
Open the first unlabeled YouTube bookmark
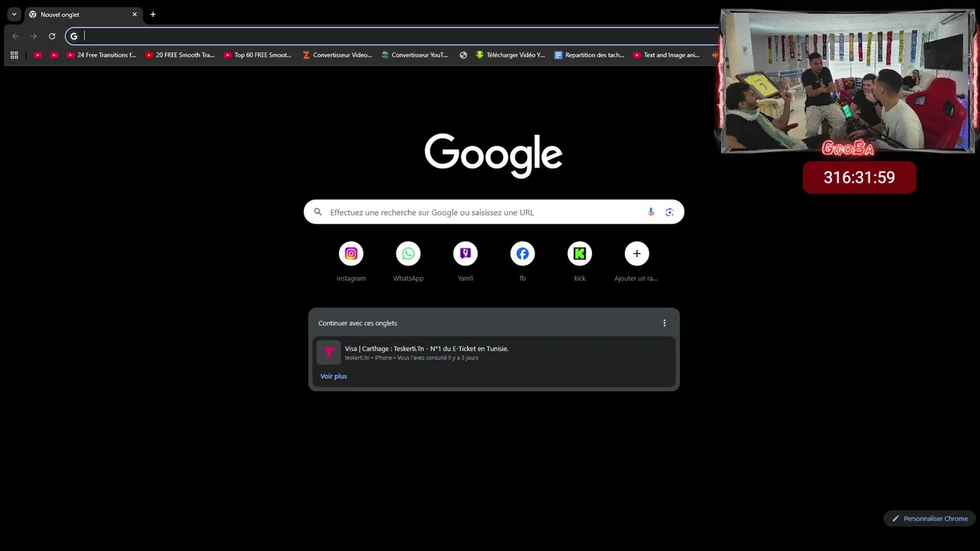point(38,55)
